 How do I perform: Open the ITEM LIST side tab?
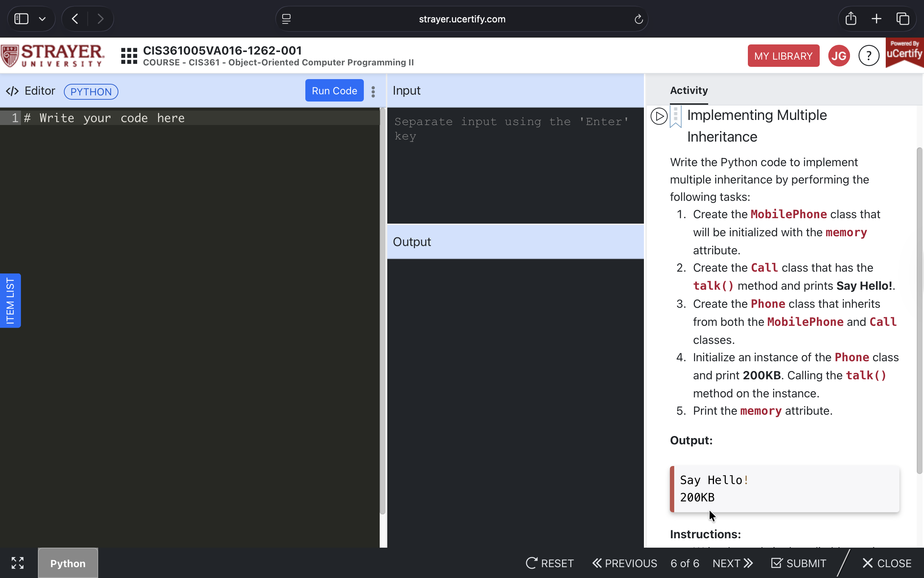[10, 301]
